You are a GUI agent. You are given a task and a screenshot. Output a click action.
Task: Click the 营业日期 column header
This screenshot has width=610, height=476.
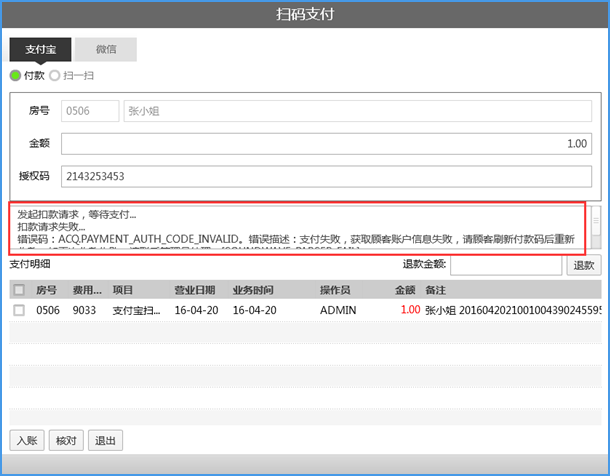coord(195,290)
